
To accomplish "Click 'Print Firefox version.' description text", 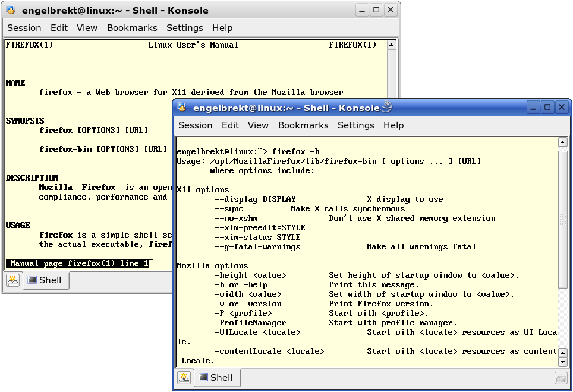I will (381, 304).
